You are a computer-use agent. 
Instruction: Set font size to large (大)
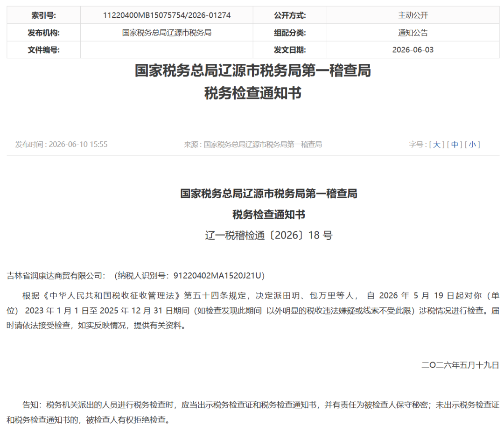(x=436, y=145)
